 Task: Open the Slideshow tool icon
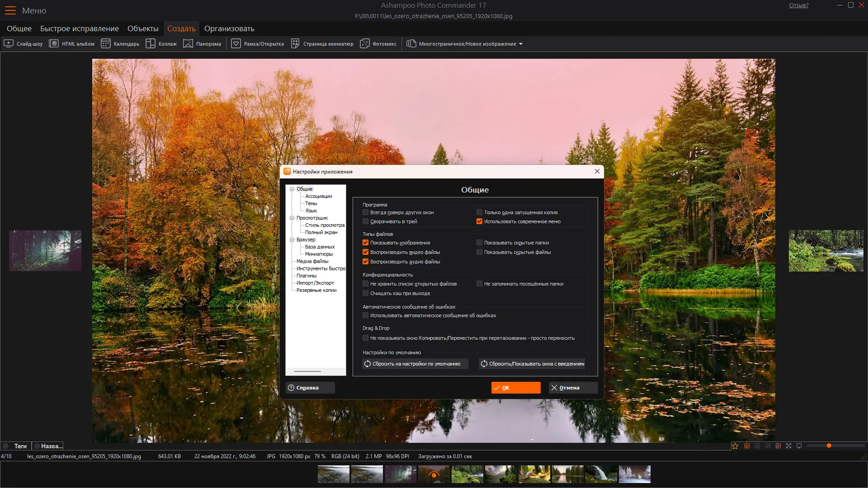[x=9, y=44]
